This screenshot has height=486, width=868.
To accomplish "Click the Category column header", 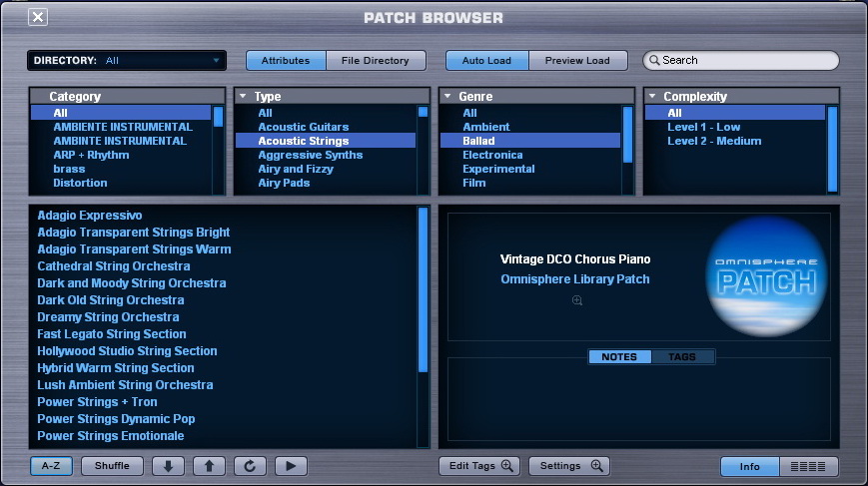I will [x=127, y=96].
